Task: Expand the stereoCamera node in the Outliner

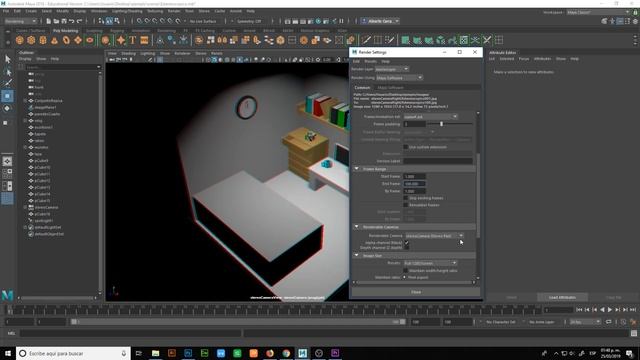Action: pos(25,207)
